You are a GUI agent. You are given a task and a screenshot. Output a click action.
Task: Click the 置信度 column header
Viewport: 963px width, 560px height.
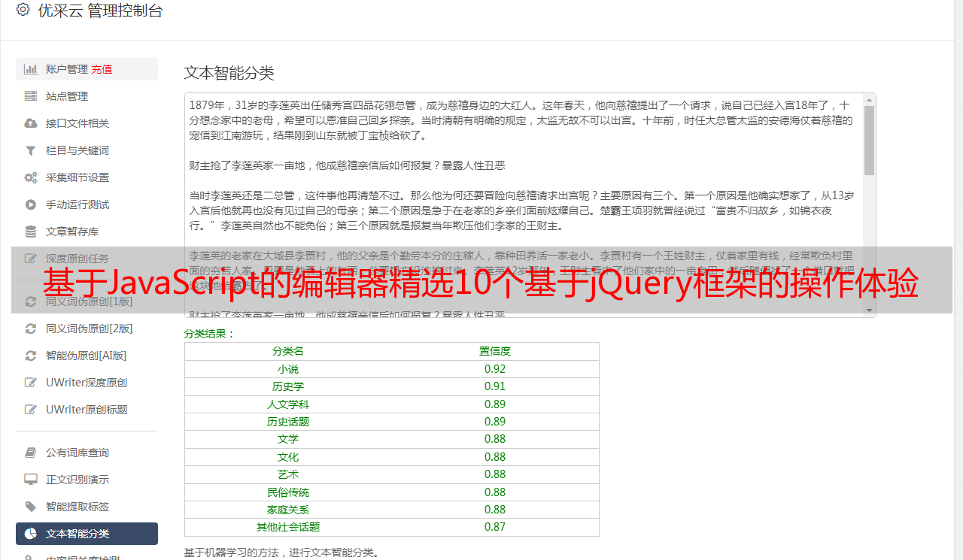point(495,351)
